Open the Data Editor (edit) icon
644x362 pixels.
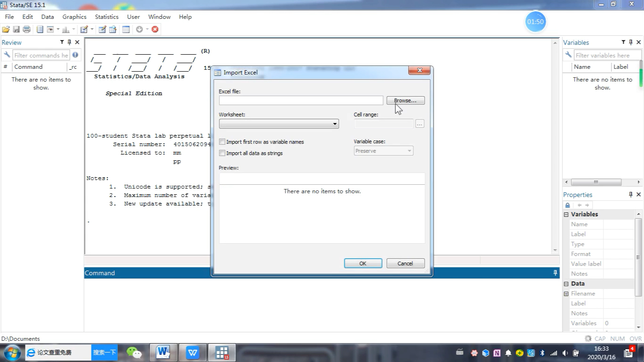coord(102,29)
